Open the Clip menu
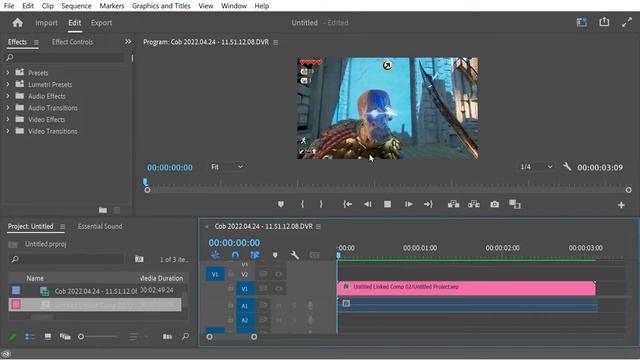Viewport: 640px width, 360px height. pos(48,6)
